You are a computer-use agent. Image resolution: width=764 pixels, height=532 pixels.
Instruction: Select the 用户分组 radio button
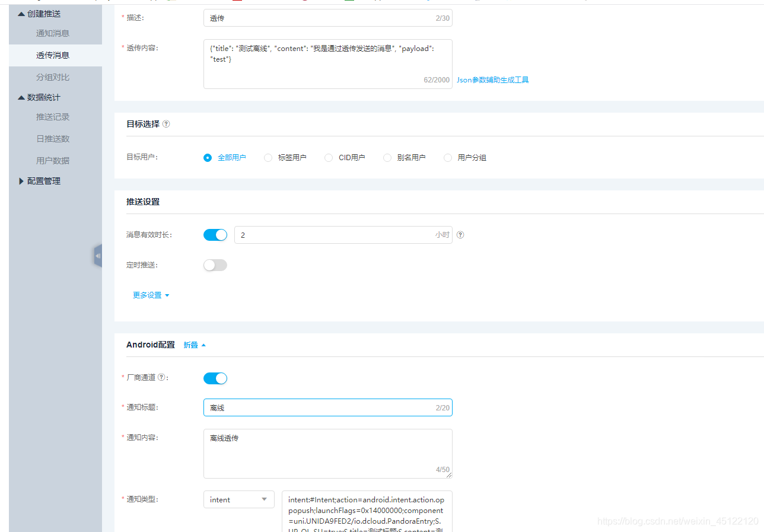point(448,157)
